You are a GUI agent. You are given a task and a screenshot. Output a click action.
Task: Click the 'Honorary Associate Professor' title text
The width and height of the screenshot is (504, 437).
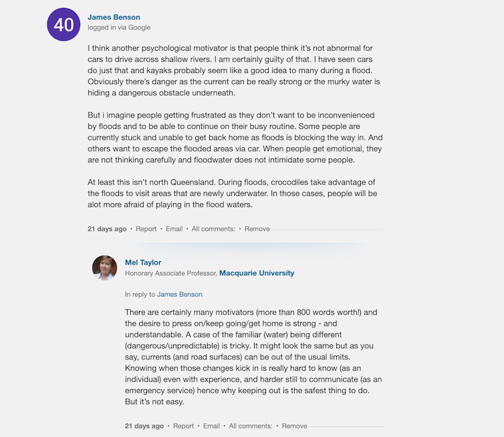coord(170,273)
